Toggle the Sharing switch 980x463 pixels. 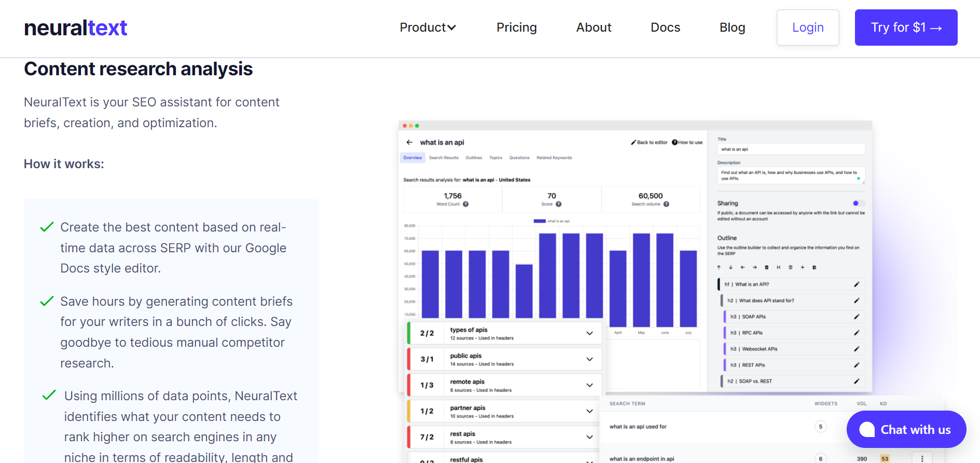[858, 203]
